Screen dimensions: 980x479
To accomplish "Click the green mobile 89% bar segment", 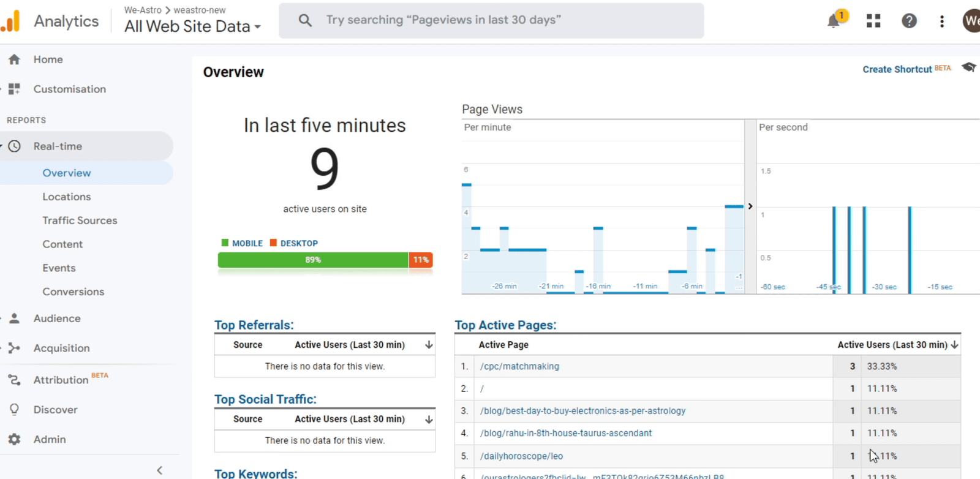I will click(x=313, y=260).
